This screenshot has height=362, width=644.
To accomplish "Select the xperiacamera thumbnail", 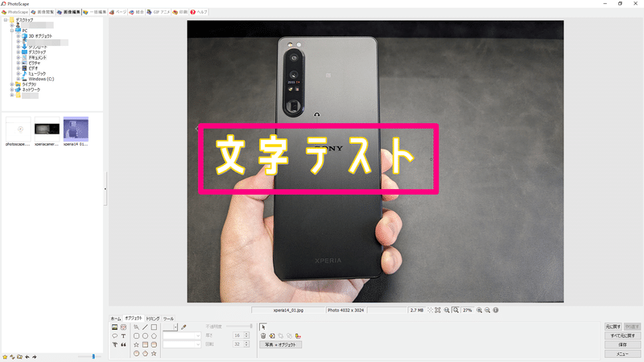I will pyautogui.click(x=47, y=131).
